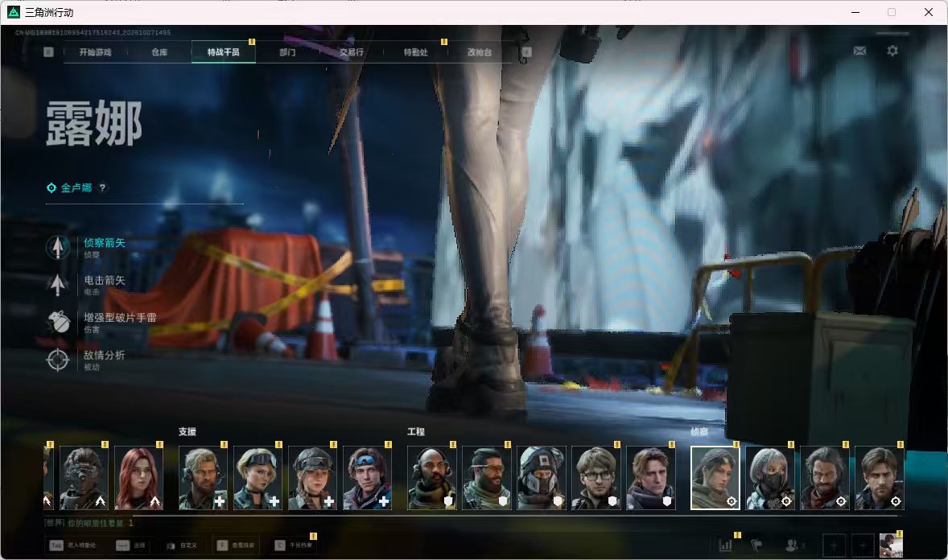
Task: Click the 金卢娜 operator name label
Action: (x=76, y=187)
